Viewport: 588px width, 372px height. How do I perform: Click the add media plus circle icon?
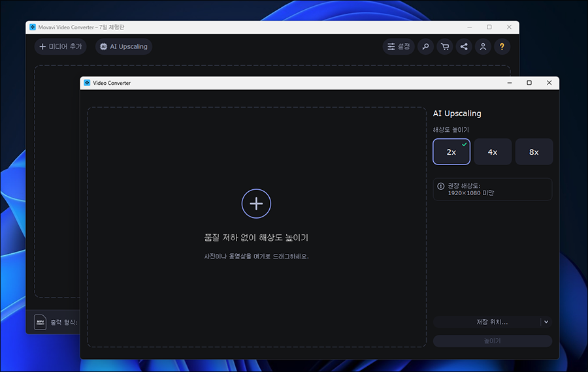256,204
